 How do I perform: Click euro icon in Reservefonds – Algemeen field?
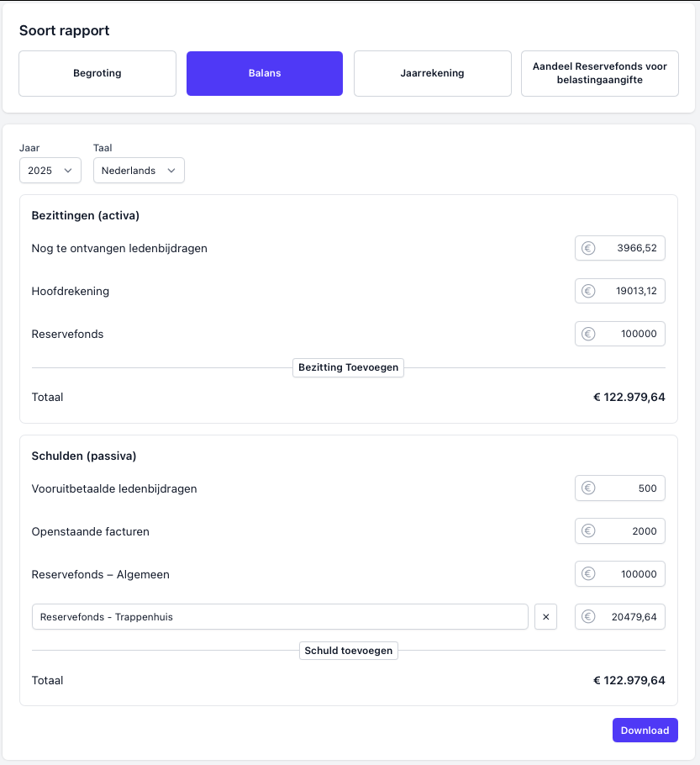[x=588, y=574]
